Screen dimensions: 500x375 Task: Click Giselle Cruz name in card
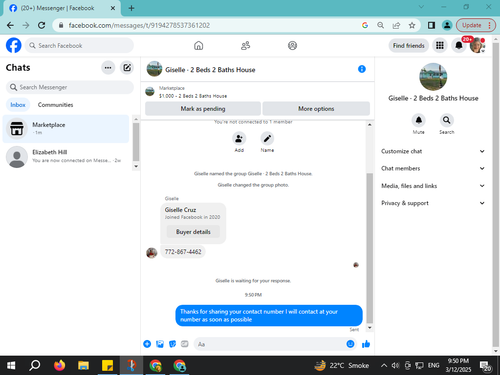coord(180,210)
